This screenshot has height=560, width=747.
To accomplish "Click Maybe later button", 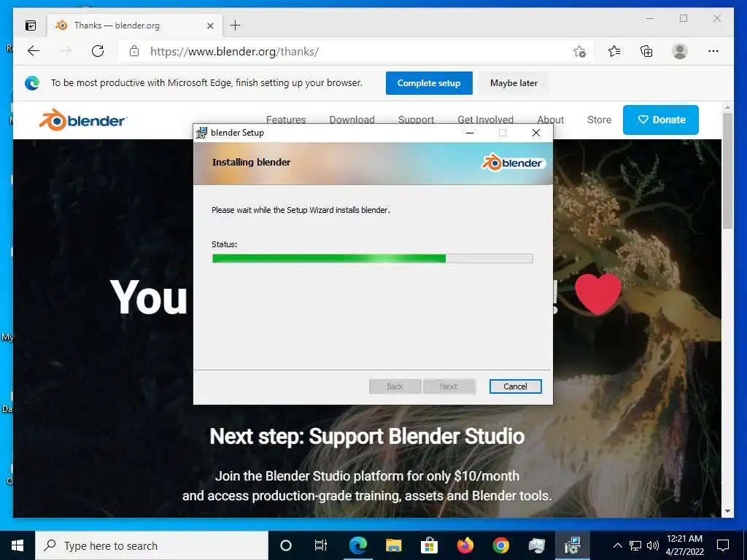I will (x=514, y=83).
